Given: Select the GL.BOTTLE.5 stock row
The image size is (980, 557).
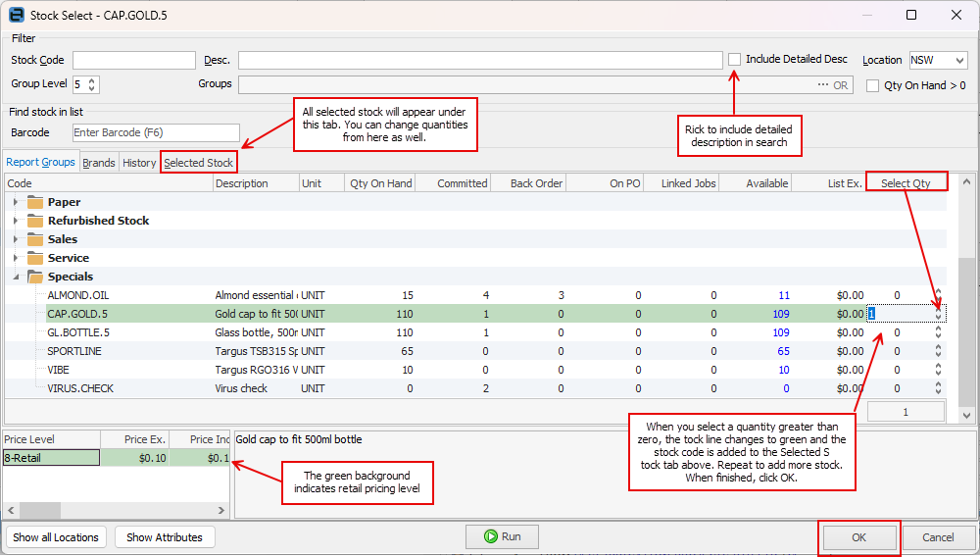Looking at the screenshot, I should tap(475, 332).
